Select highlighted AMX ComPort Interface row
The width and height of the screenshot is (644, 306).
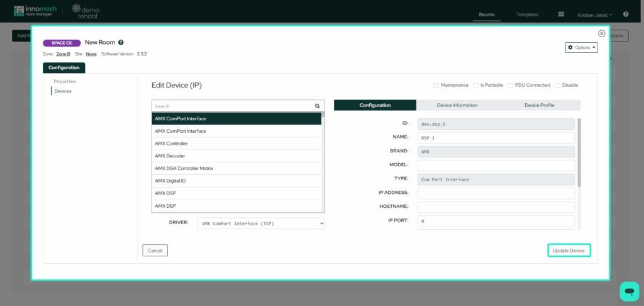point(236,118)
